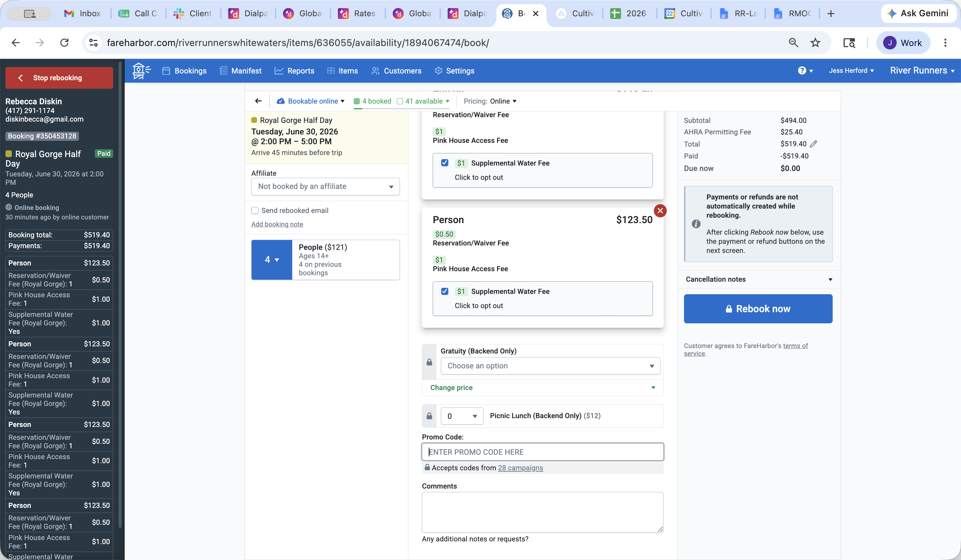Viewport: 961px width, 560px height.
Task: Click the FareHarbor lighthouse logo icon
Action: pos(142,71)
